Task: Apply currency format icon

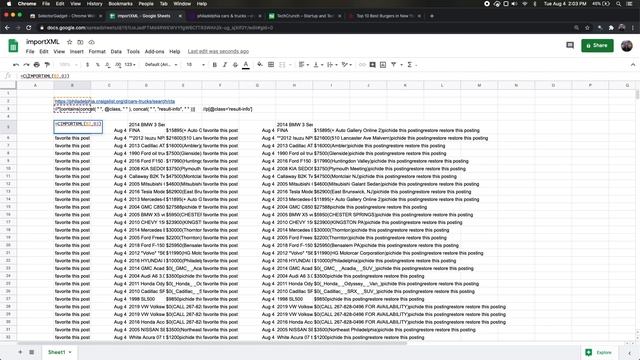Action: [87, 64]
